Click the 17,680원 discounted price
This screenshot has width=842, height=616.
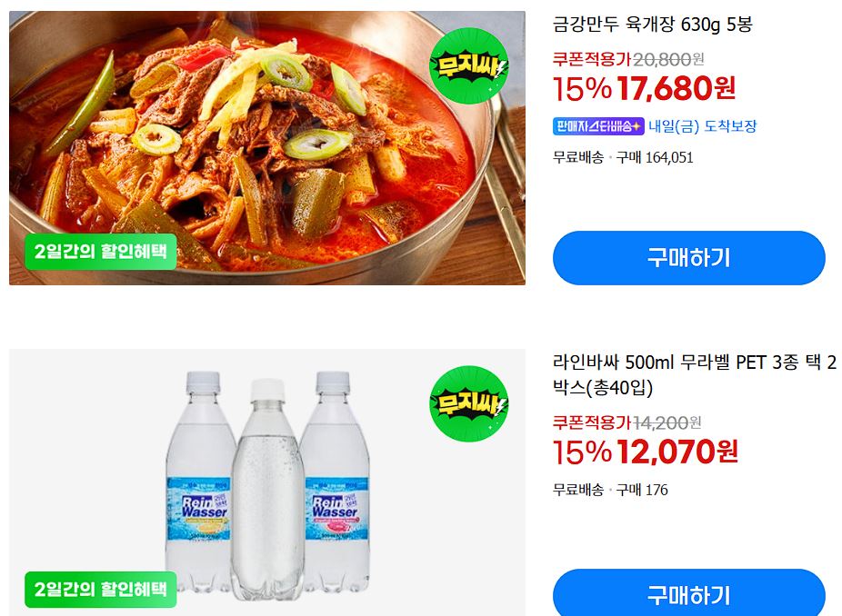coord(676,88)
